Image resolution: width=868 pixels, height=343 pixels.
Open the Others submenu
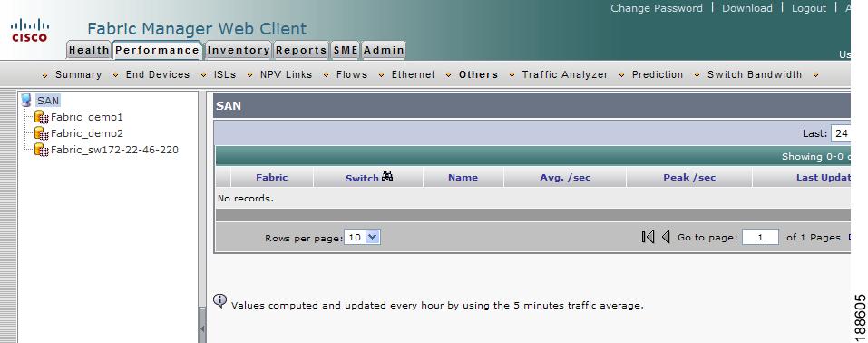[478, 74]
